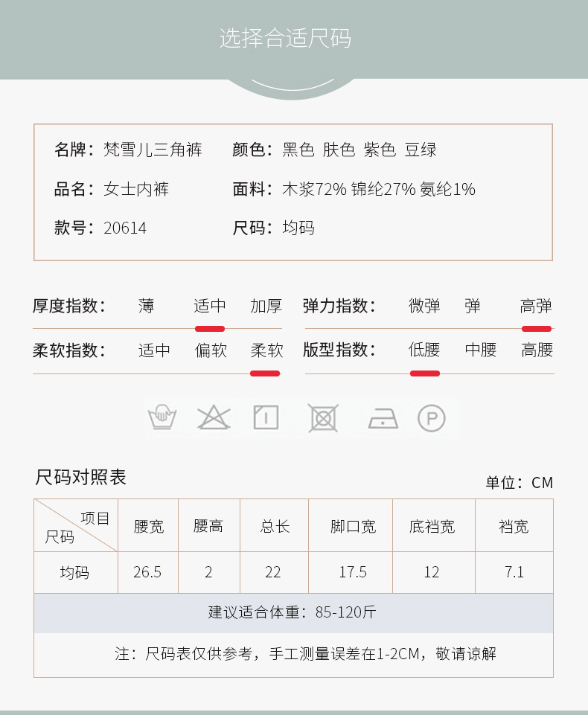Screen dimensions: 588x715
Task: Click the hand wash care icon
Action: point(162,417)
